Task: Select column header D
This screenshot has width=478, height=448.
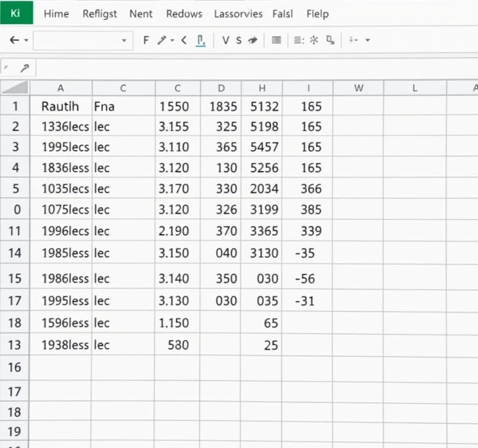Action: 221,88
